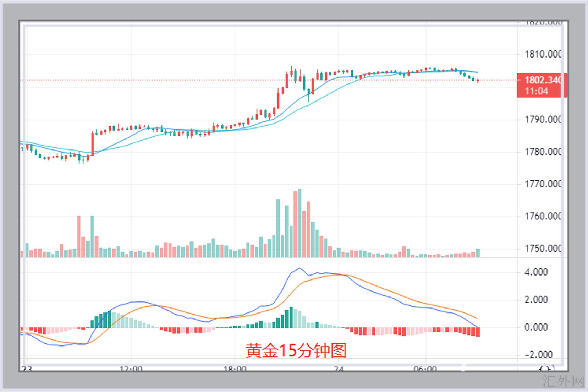This screenshot has height=392, width=588.
Task: Select the 1790.000 price axis label
Action: point(543,120)
